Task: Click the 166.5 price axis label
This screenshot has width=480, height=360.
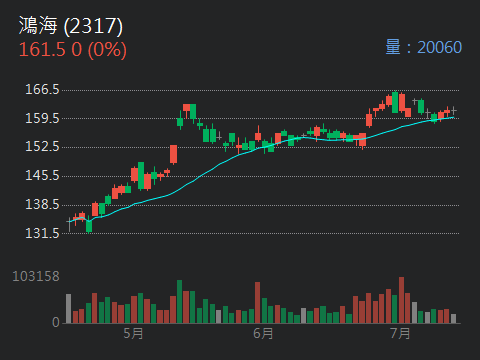Action: [42, 89]
